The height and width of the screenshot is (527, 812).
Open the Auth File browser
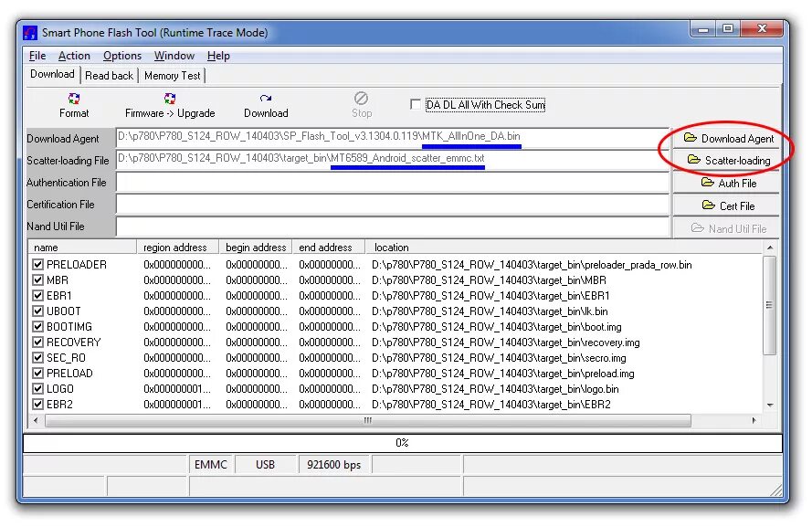click(728, 184)
